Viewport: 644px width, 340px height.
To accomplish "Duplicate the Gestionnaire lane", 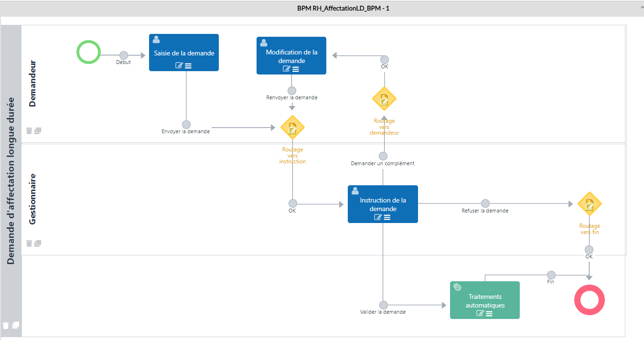I will tap(38, 243).
